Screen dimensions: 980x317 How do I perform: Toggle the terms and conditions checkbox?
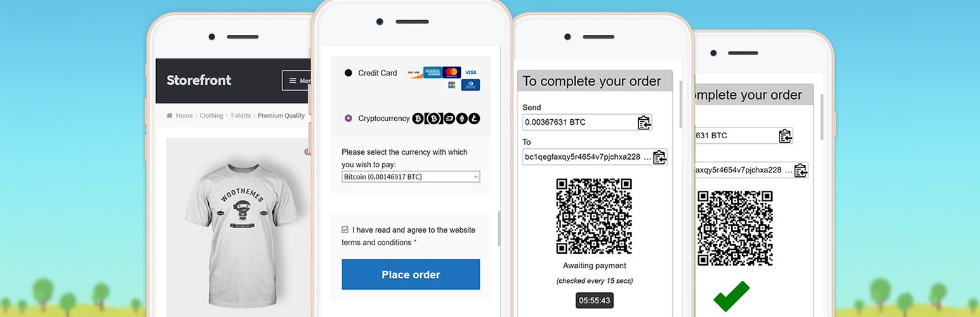click(x=345, y=230)
